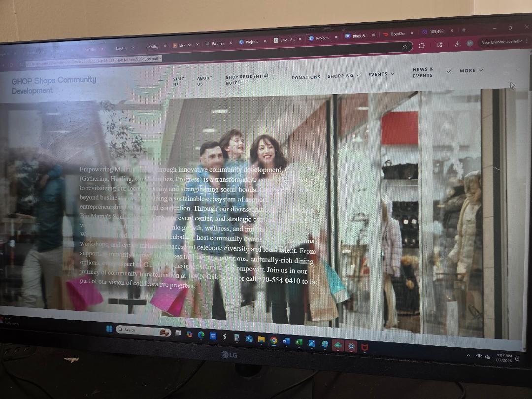Image resolution: width=532 pixels, height=399 pixels.
Task: Open the About Us menu item
Action: pyautogui.click(x=204, y=81)
